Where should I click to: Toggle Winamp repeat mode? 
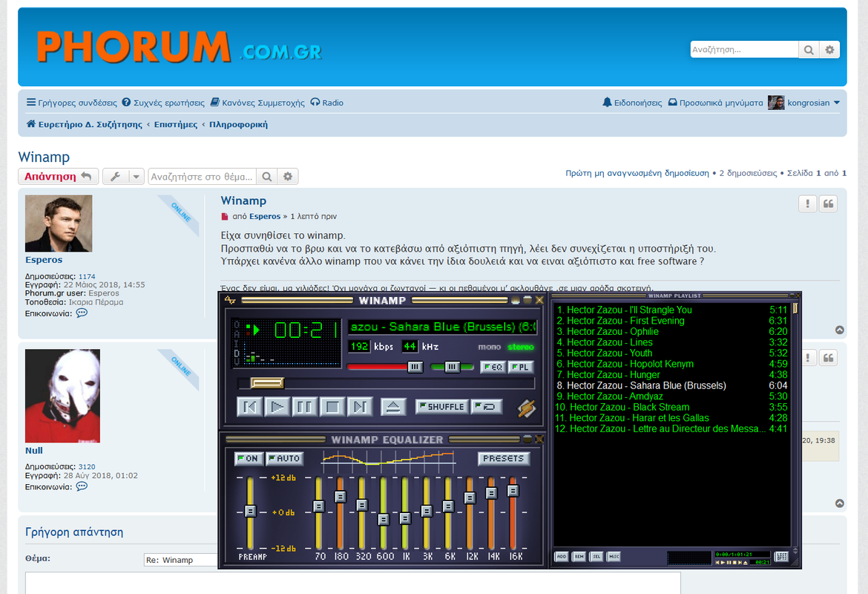coord(487,407)
